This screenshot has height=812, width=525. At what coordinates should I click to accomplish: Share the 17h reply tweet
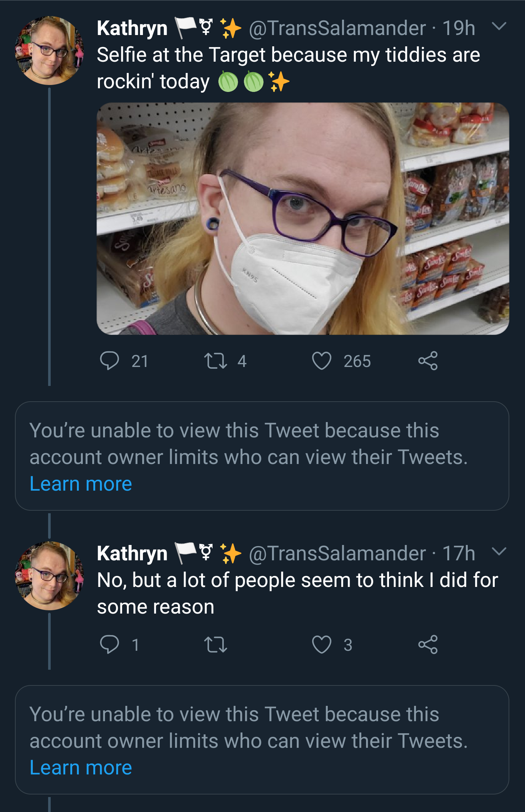(428, 645)
